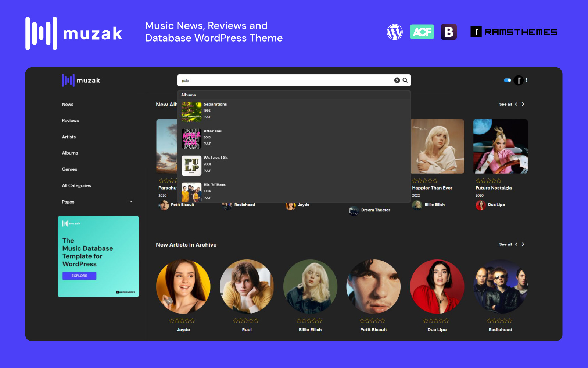Screen dimensions: 588x368
Task: Click the EXPLORE button in the banner
Action: [x=79, y=276]
